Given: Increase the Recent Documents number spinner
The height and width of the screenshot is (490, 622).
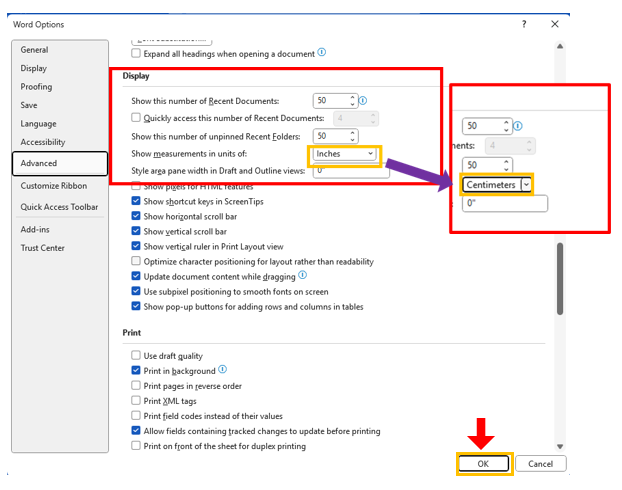Looking at the screenshot, I should tap(352, 97).
